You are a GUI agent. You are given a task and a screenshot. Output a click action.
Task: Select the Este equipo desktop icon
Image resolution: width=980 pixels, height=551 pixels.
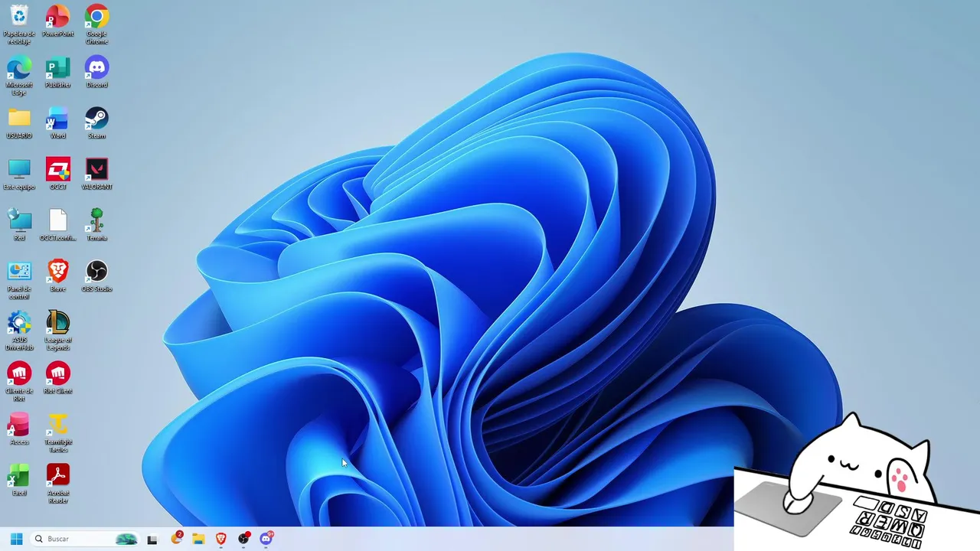pos(19,174)
